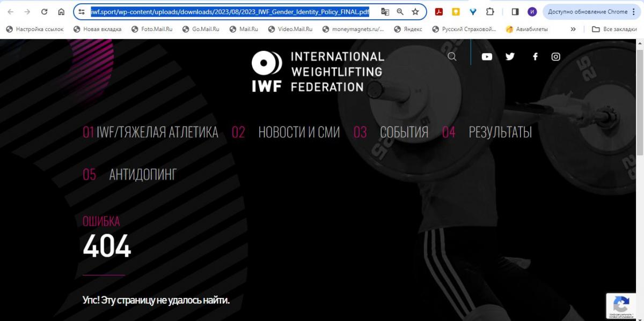Open the Яндекс bookmark
Viewport: 644px width, 321px height.
pyautogui.click(x=408, y=29)
